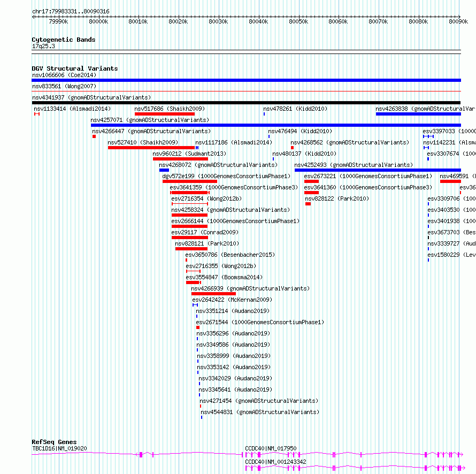The height and width of the screenshot is (474, 476).
Task: Click nsv4257071 gnomAD variant label
Action: (x=150, y=120)
